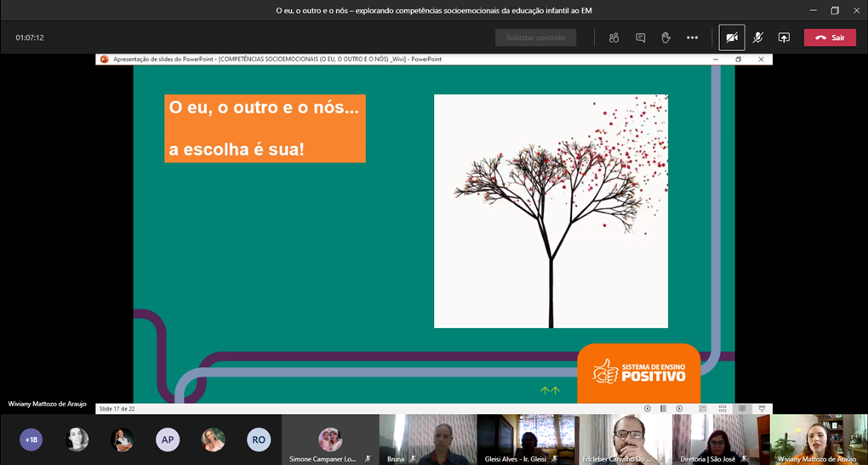Open the more actions ellipsis menu
Viewport: 868px width, 465px height.
coord(693,37)
